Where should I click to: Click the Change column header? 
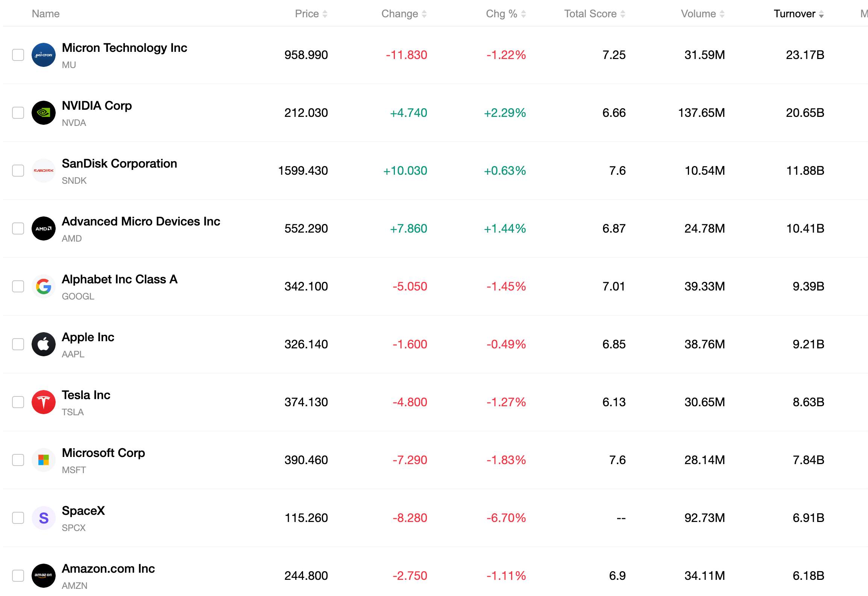404,14
